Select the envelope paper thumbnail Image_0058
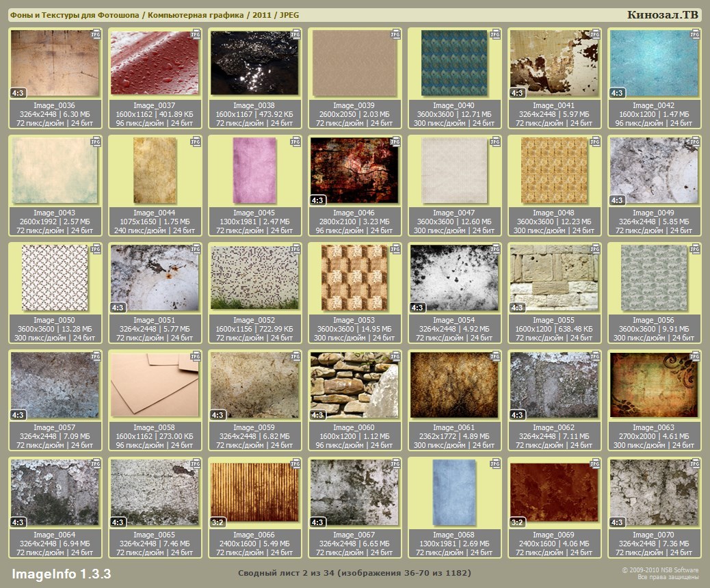Image resolution: width=710 pixels, height=588 pixels. click(x=155, y=383)
